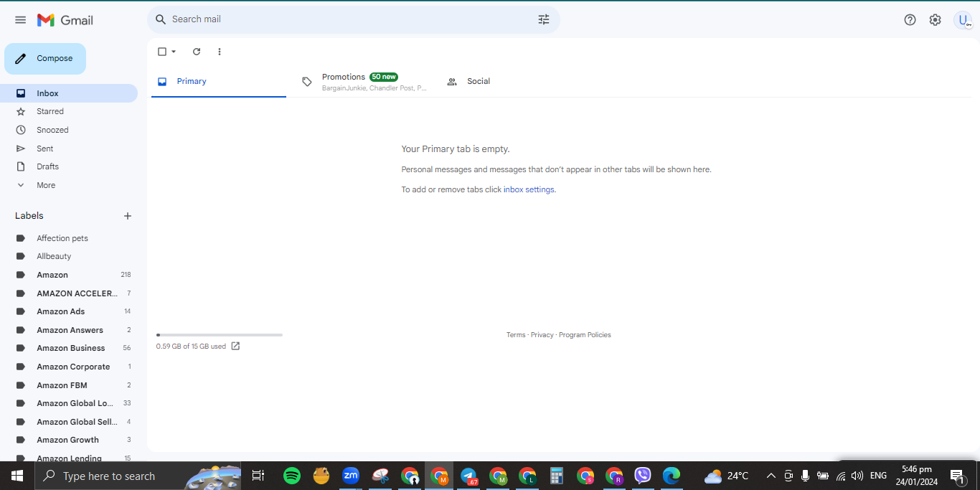Open the Google account avatar
Viewport: 980px width, 490px height.
[x=963, y=20]
